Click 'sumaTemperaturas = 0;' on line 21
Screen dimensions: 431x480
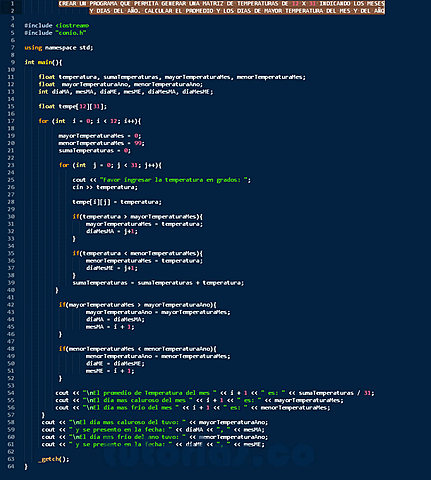(95, 151)
